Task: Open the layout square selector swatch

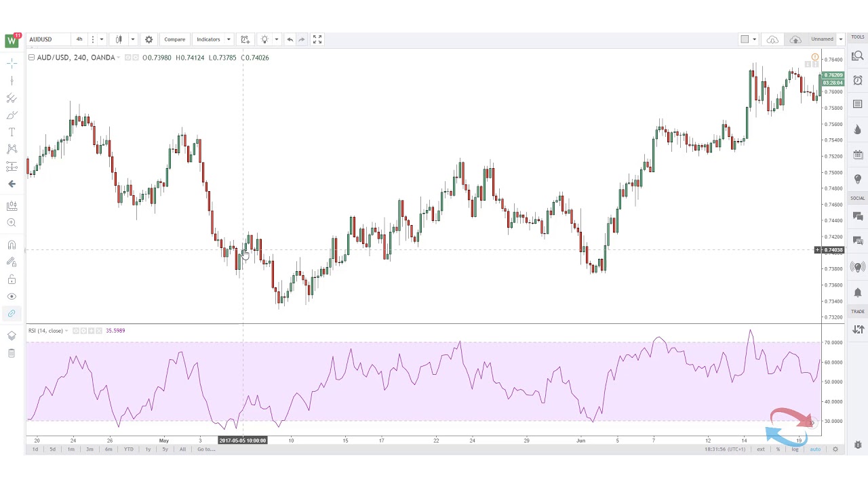Action: point(745,39)
